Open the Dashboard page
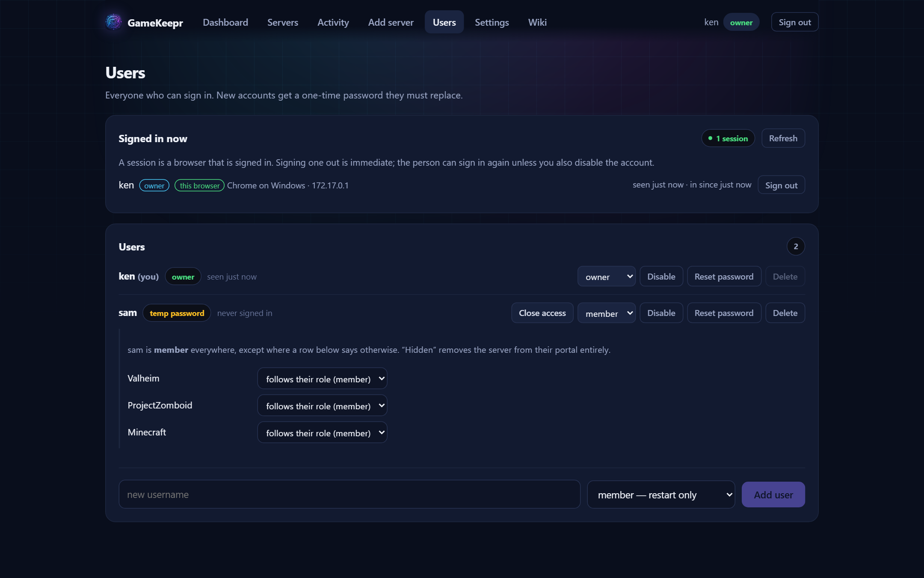Viewport: 924px width, 578px height. pyautogui.click(x=225, y=22)
